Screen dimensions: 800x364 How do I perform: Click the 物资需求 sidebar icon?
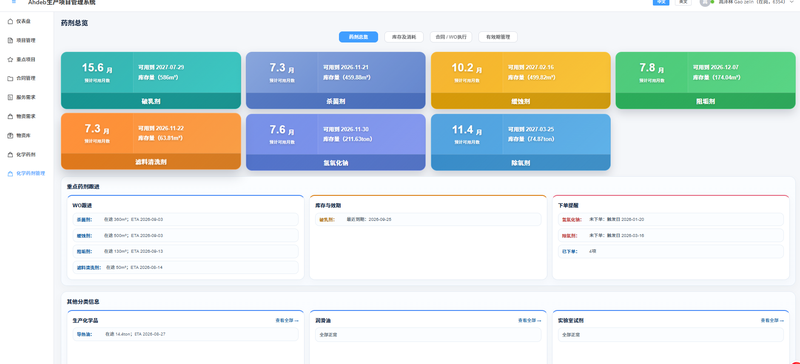pos(11,116)
